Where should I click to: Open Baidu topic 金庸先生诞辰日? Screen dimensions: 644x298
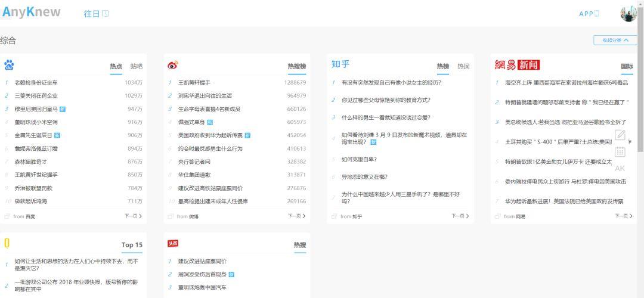pos(33,135)
